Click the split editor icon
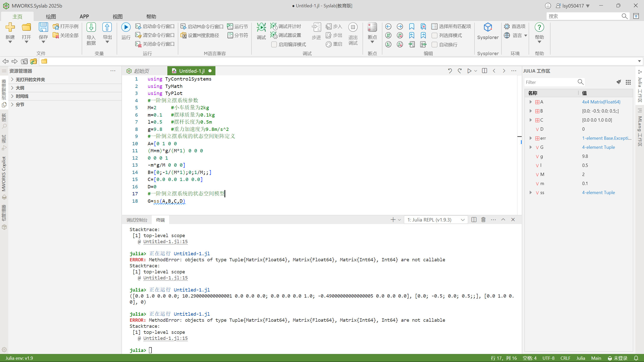644x362 pixels. (x=484, y=71)
